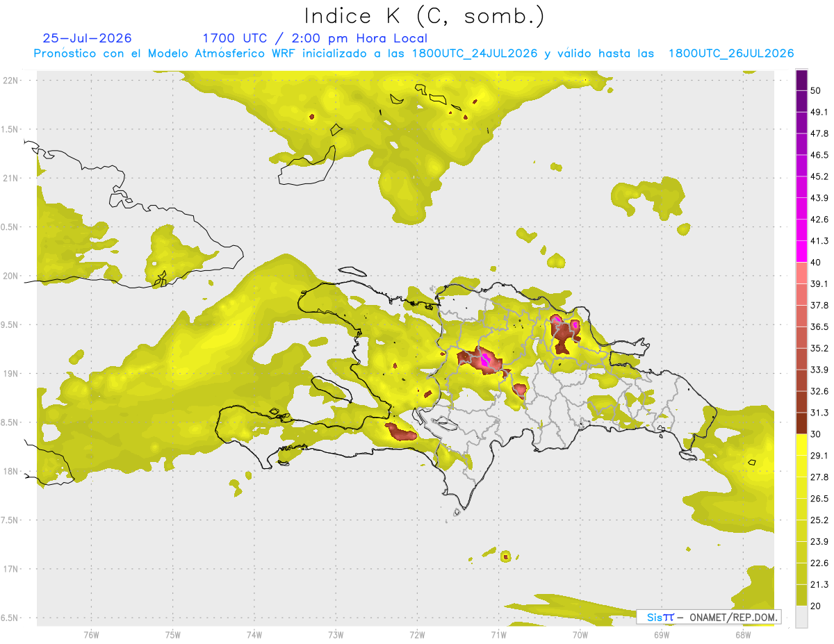Click the colorbar value "40"
The image size is (834, 644).
point(816,263)
